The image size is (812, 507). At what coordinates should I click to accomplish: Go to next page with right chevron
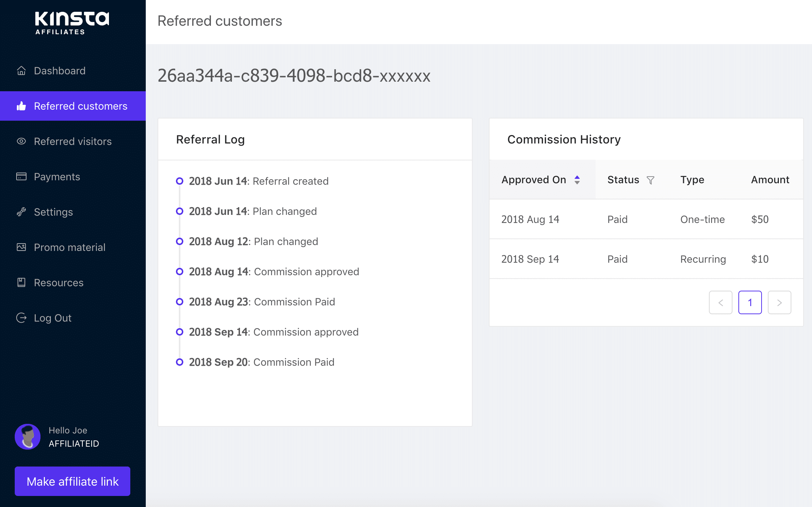(779, 302)
